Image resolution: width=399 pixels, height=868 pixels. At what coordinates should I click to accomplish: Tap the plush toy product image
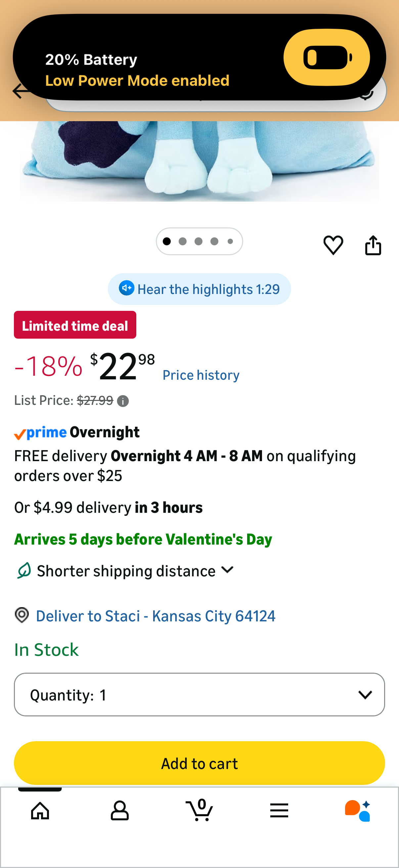pyautogui.click(x=199, y=162)
